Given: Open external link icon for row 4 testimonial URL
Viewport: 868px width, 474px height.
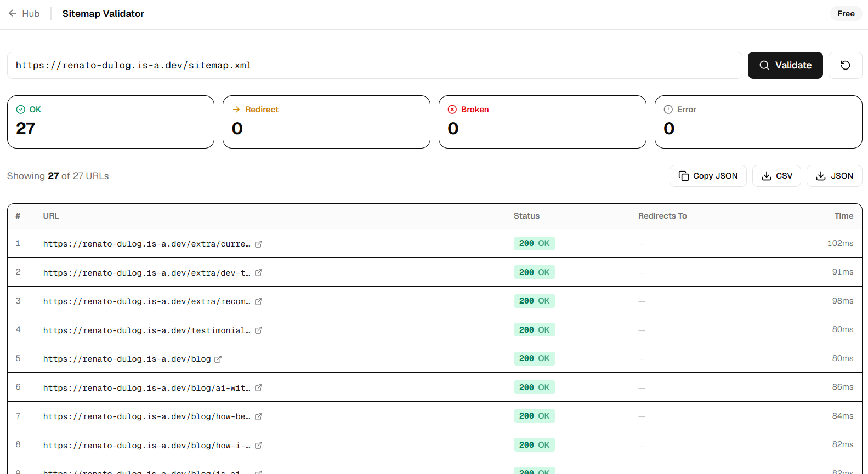Looking at the screenshot, I should tap(258, 330).
